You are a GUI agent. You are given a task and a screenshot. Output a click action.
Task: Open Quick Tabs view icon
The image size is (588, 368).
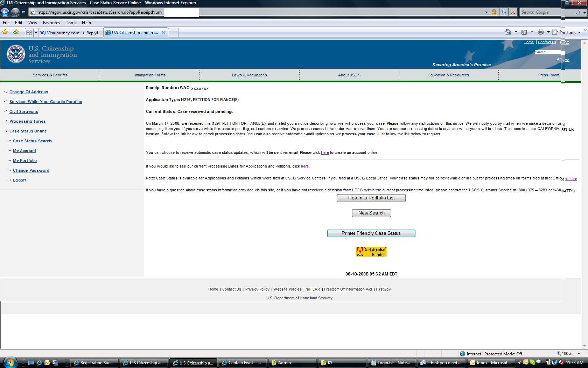[x=29, y=33]
